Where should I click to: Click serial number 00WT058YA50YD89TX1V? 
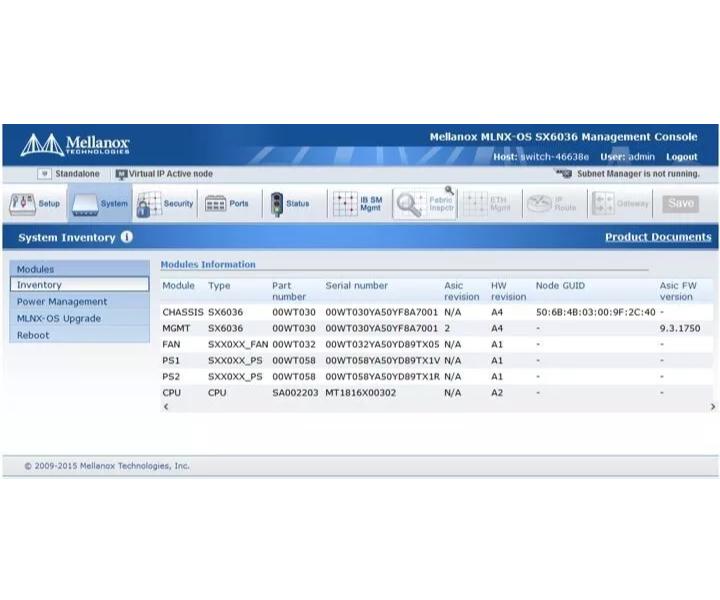[x=382, y=360]
